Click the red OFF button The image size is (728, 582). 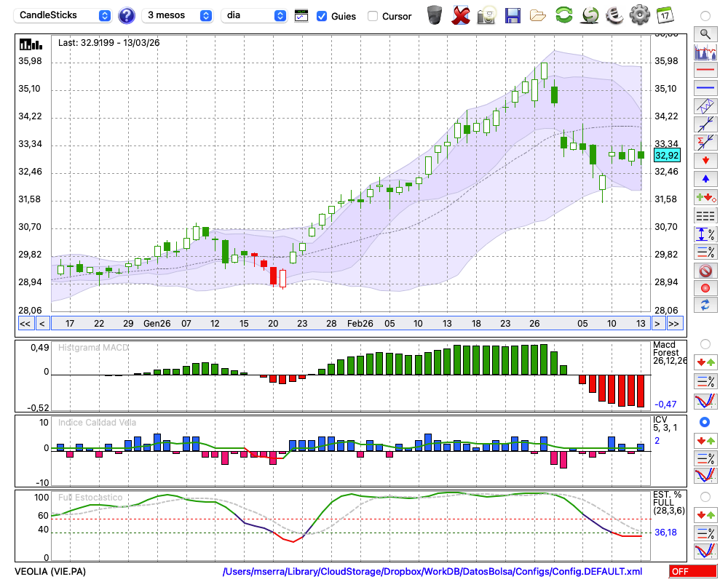coord(692,572)
